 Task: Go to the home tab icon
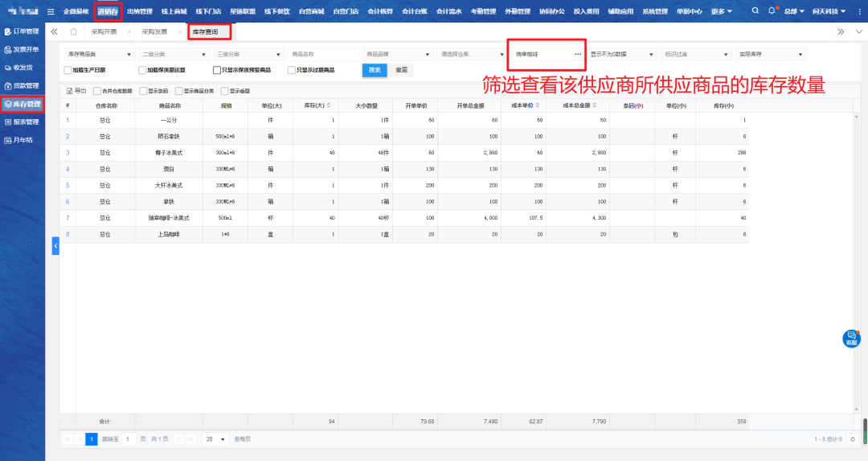pos(74,31)
